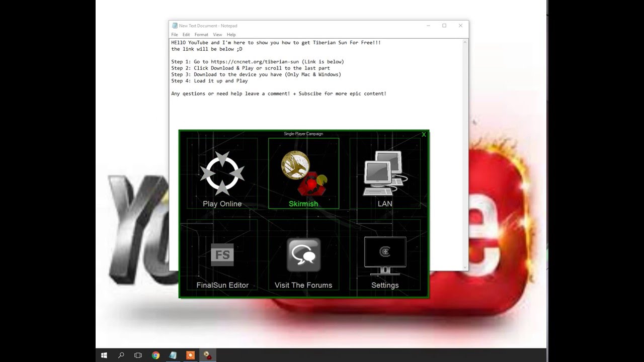Click the Tiberian Sun launcher taskbar icon
Image resolution: width=644 pixels, height=362 pixels.
coord(207,355)
